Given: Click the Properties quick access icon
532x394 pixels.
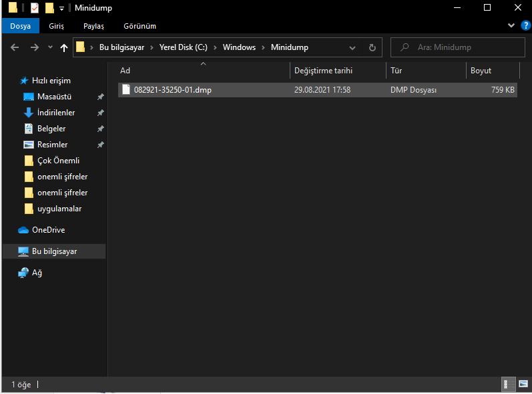Looking at the screenshot, I should point(35,7).
